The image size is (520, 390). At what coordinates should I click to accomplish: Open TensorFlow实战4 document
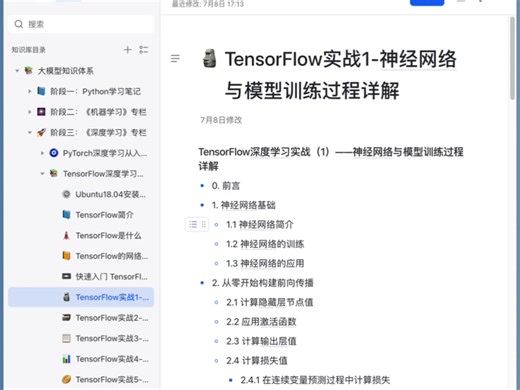pyautogui.click(x=112, y=359)
